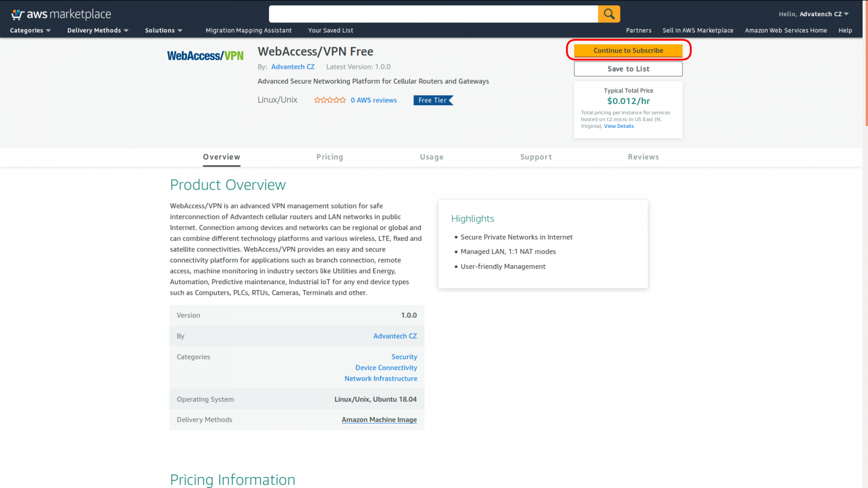Open the Amazon Machine Image link
The image size is (868, 488).
pos(379,420)
